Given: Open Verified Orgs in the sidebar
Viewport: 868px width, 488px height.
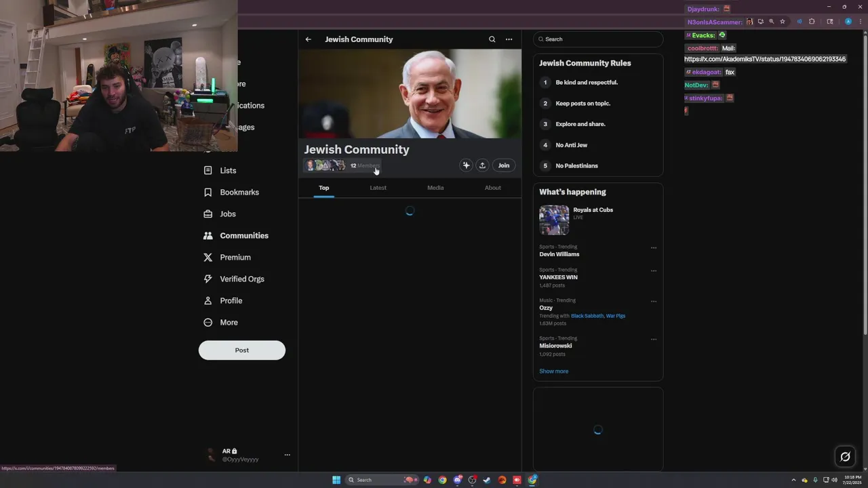Looking at the screenshot, I should coord(235,279).
